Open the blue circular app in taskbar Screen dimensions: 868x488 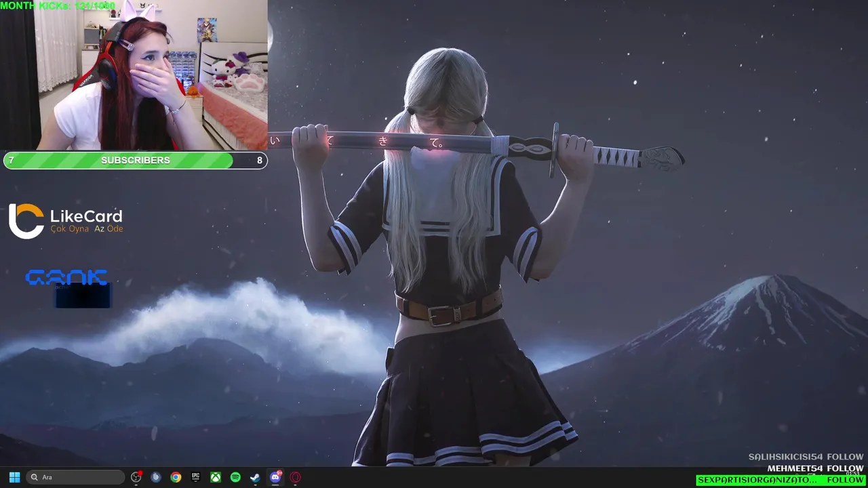coord(156,477)
